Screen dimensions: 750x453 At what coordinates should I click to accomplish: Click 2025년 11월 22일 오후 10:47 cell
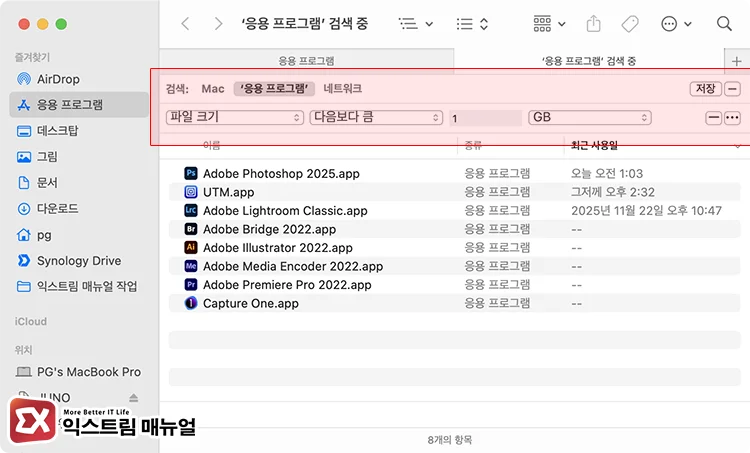[x=646, y=210]
